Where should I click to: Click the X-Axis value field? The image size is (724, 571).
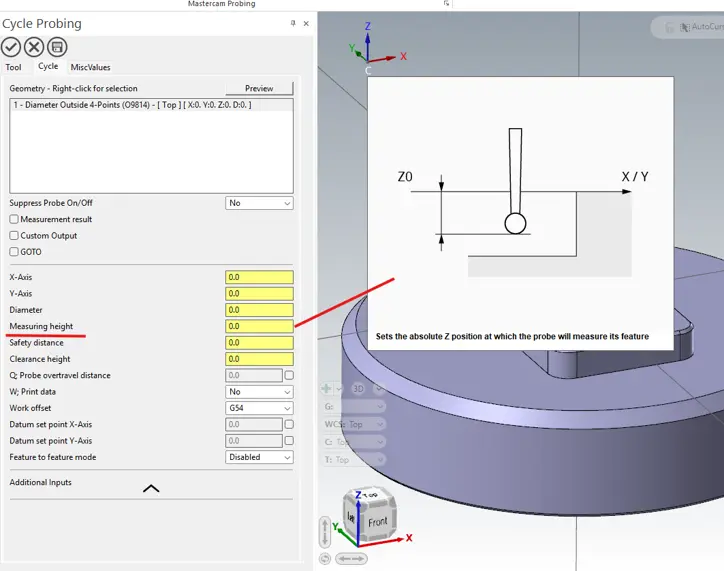coord(259,277)
